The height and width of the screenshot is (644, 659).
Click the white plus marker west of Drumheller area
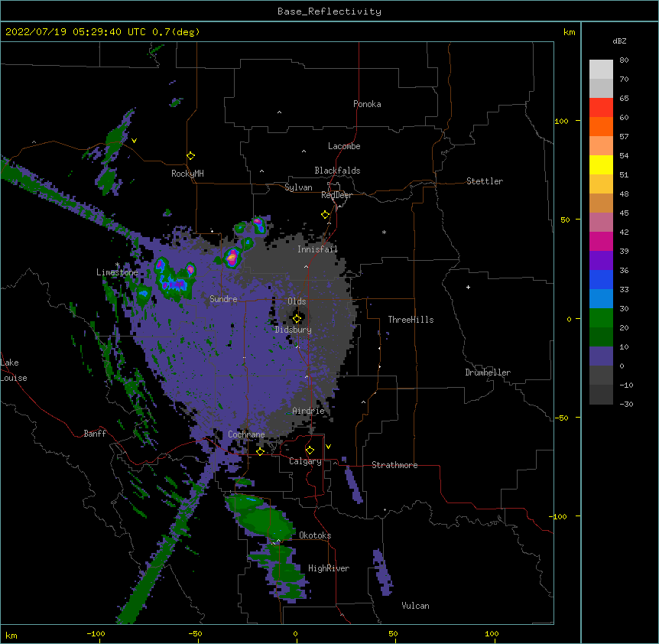(468, 287)
